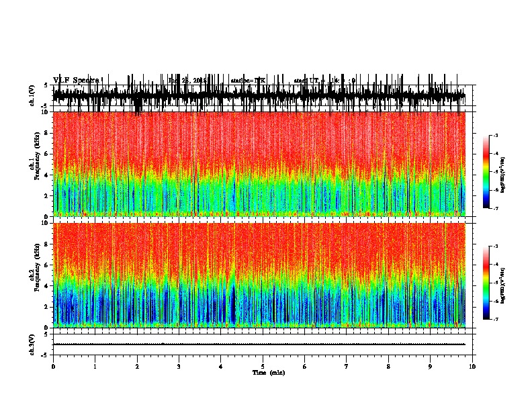Click the ch.1 frequency tick '6'
This screenshot has height=411, width=532.
pyautogui.click(x=47, y=154)
